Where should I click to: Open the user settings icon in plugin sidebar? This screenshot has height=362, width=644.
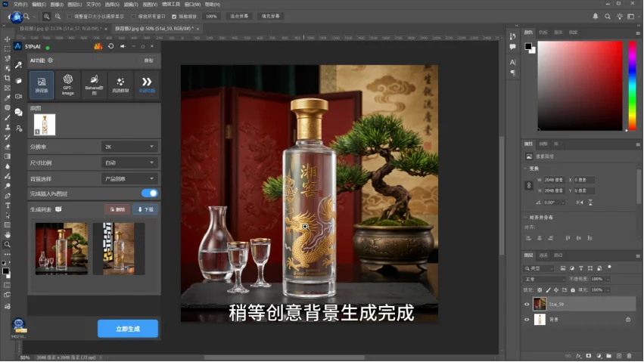pyautogui.click(x=18, y=128)
